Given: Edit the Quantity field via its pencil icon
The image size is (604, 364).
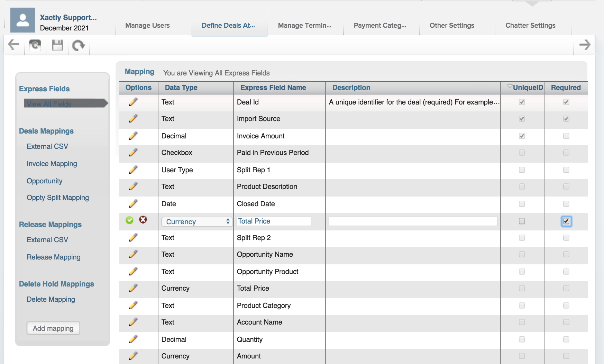Looking at the screenshot, I should pyautogui.click(x=133, y=339).
